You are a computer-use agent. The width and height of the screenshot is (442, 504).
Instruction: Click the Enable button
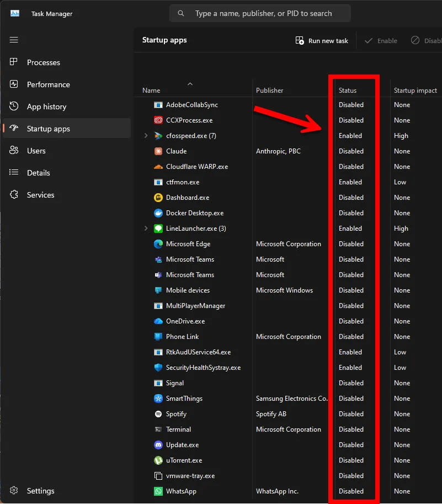381,41
